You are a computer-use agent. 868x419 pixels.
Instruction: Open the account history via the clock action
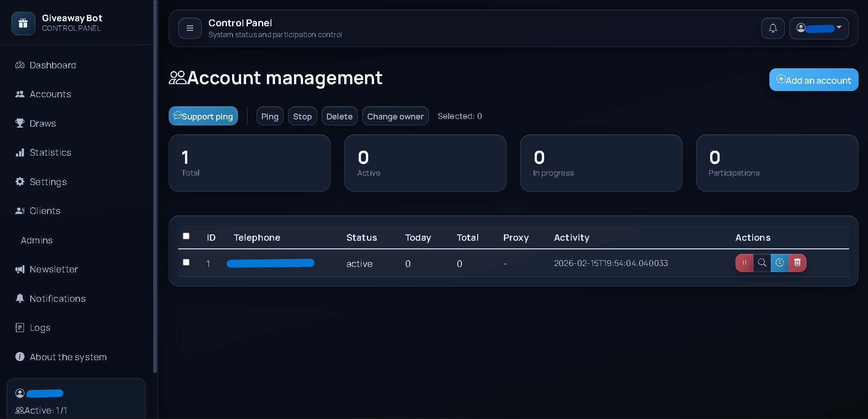click(779, 263)
